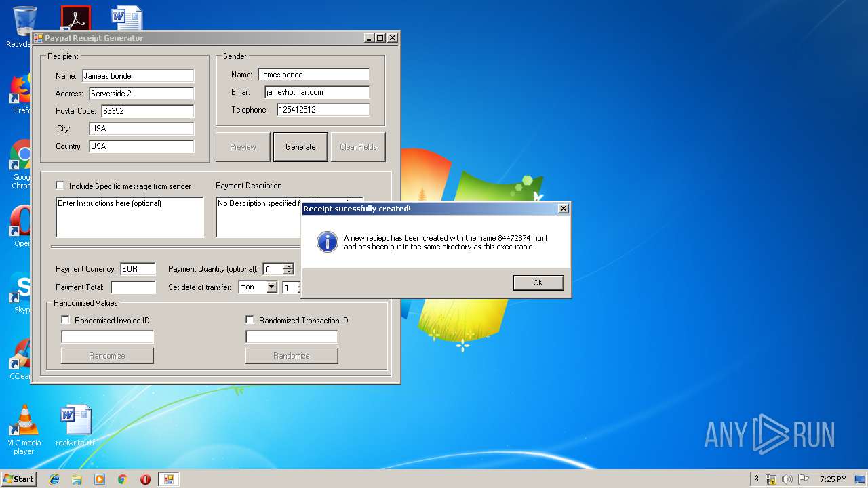The width and height of the screenshot is (868, 488).
Task: Open Opera from the taskbar
Action: [145, 479]
